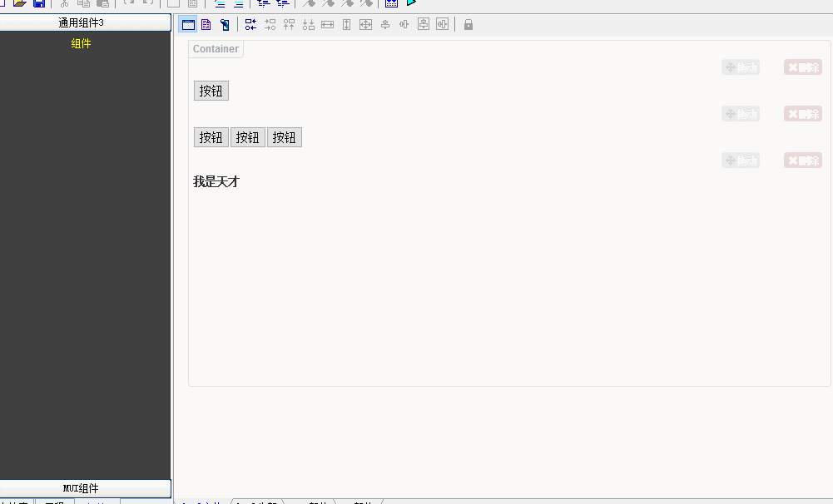Screen dimensions: 833x504
Task: Expand the MUI组件 component group header
Action: tap(85, 488)
